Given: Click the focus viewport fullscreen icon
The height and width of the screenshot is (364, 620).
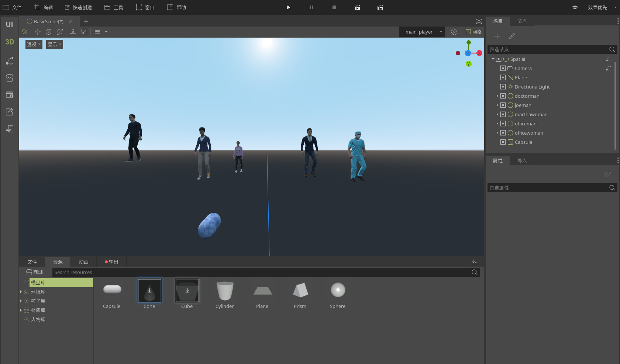Looking at the screenshot, I should point(479,21).
